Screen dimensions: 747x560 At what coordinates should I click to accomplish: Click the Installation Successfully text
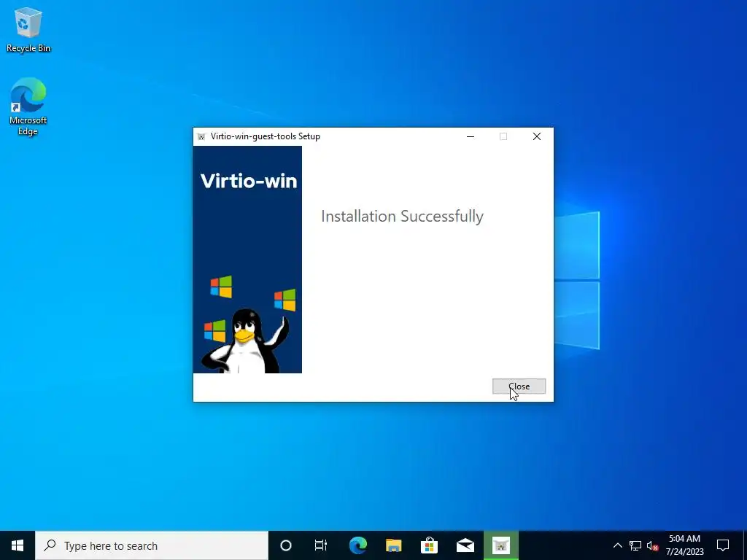tap(402, 216)
